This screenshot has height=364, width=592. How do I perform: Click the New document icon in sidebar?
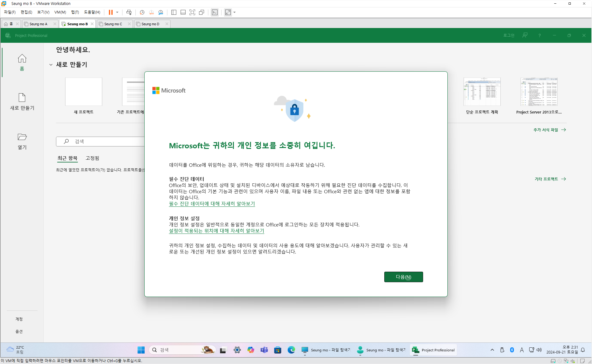pyautogui.click(x=22, y=98)
